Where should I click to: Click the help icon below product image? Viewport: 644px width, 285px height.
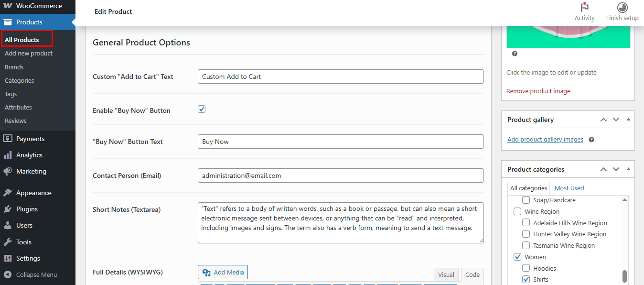[515, 54]
